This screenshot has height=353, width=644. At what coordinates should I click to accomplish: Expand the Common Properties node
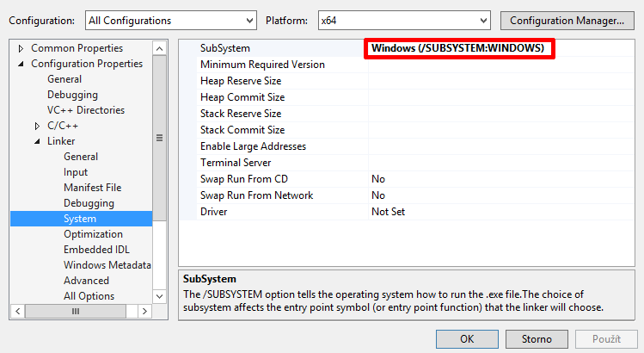(x=21, y=48)
